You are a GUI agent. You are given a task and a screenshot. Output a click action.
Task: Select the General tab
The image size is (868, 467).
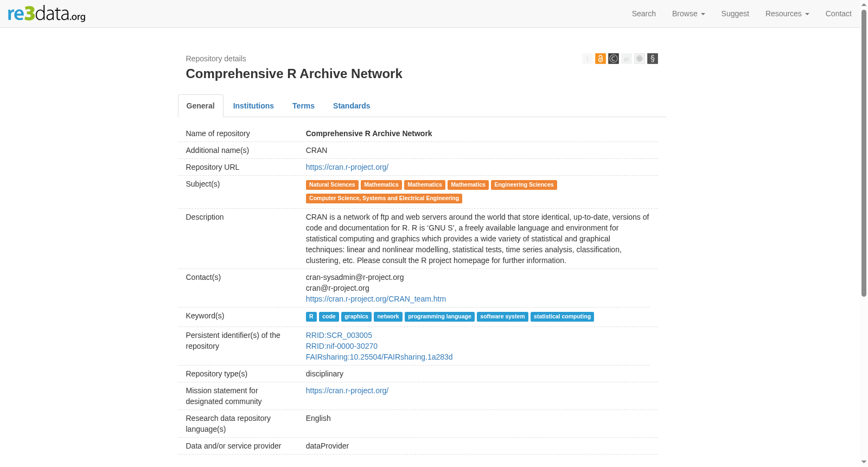click(201, 106)
